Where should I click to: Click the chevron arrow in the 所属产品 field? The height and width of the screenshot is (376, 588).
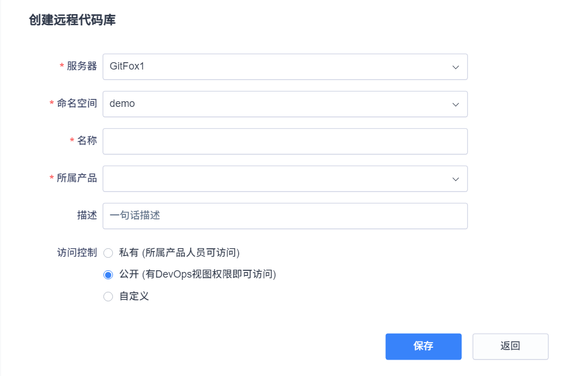pyautogui.click(x=455, y=179)
